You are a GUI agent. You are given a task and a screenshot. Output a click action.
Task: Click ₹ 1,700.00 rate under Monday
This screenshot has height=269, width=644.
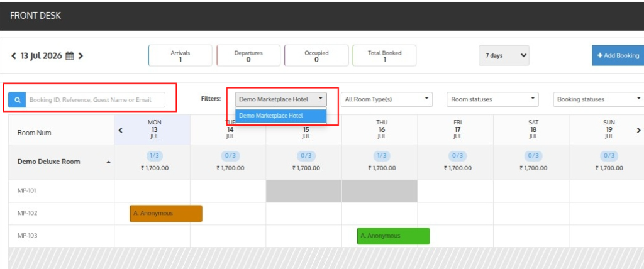(155, 168)
